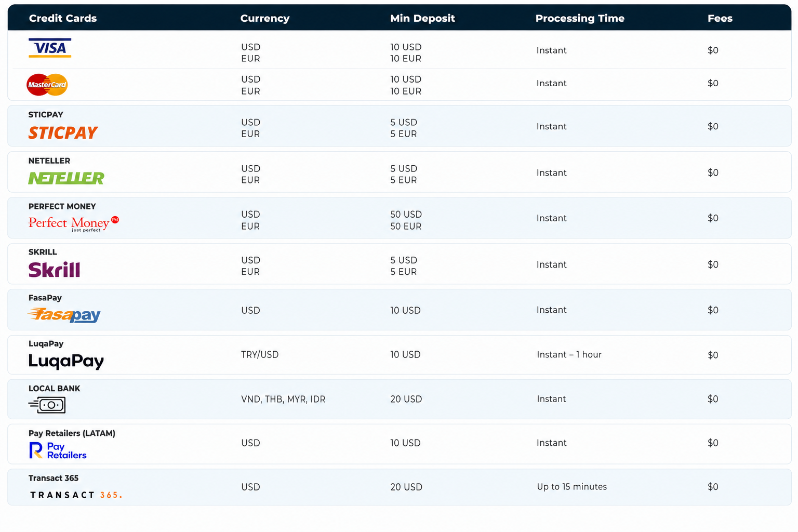Click Up to 15 minutes processing time

click(572, 487)
